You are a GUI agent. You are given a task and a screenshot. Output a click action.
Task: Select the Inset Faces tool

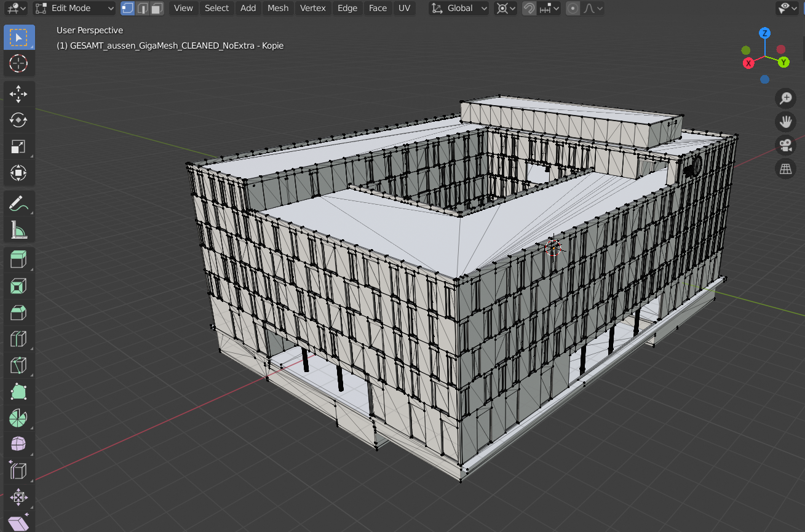pos(19,286)
